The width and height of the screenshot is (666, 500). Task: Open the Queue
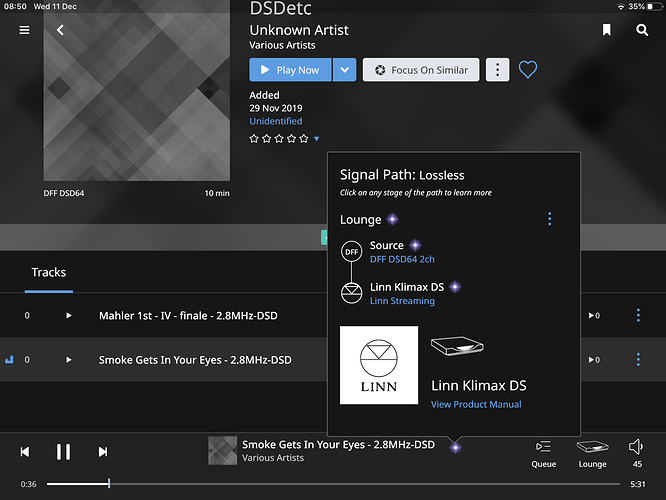point(543,454)
